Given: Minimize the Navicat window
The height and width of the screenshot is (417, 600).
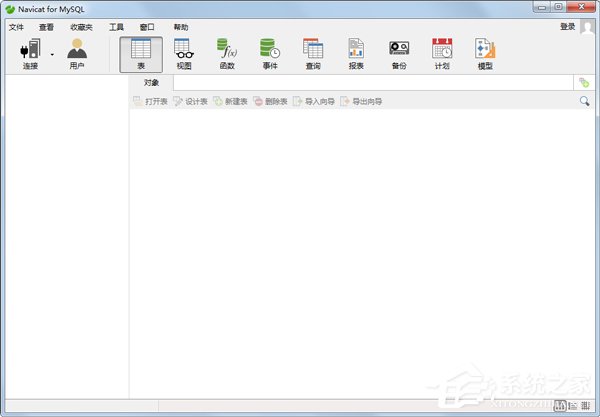Looking at the screenshot, I should (x=542, y=7).
